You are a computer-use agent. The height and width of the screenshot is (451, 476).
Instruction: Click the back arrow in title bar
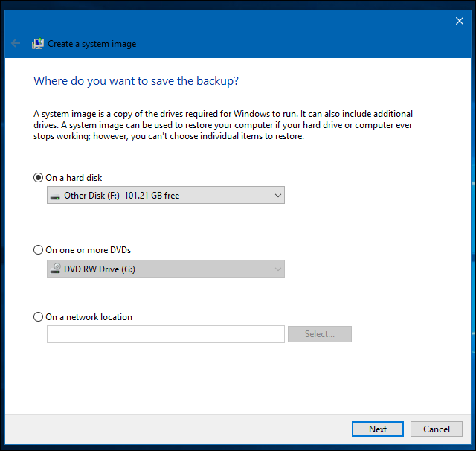[x=16, y=43]
